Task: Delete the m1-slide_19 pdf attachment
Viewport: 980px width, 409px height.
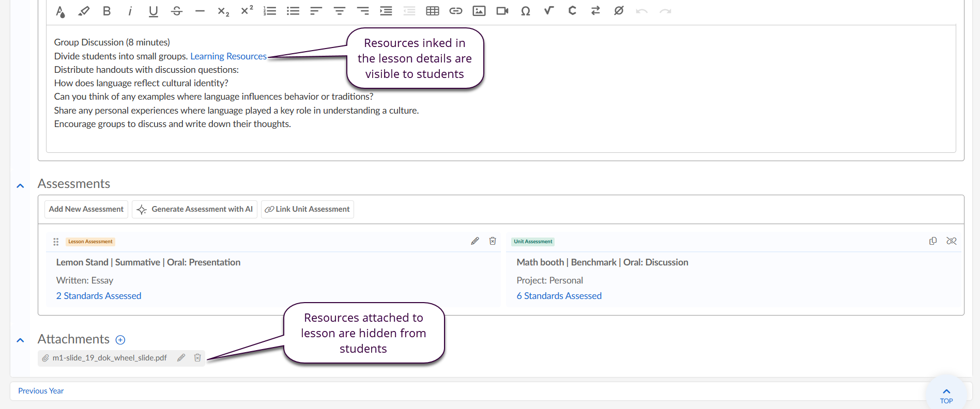Action: pos(197,358)
